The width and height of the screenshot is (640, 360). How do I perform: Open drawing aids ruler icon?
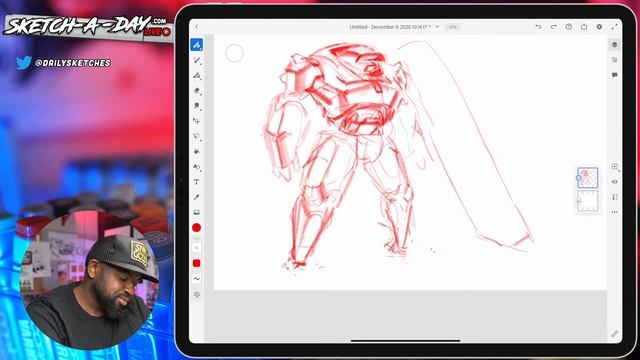click(615, 334)
